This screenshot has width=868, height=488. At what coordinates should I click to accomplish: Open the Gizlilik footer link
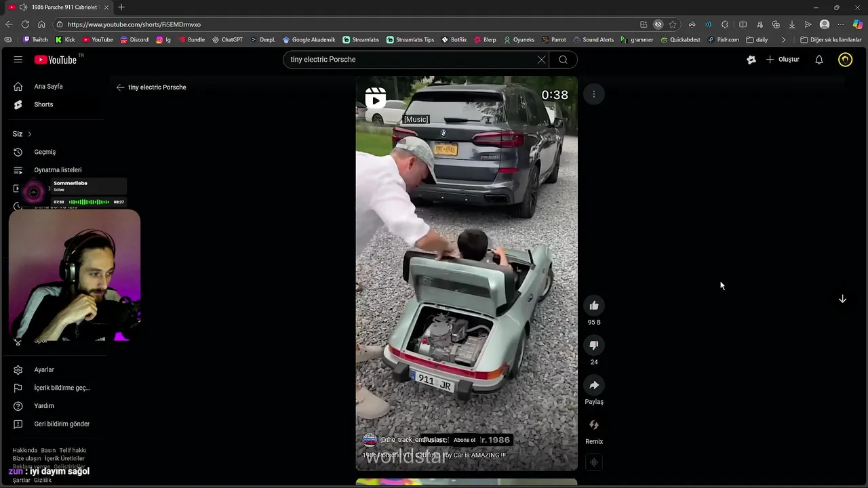[x=43, y=481]
